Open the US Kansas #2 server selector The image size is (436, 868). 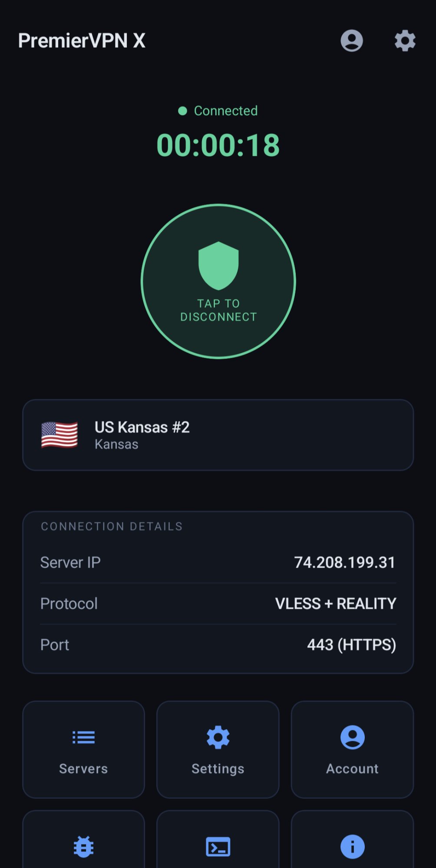(x=218, y=434)
